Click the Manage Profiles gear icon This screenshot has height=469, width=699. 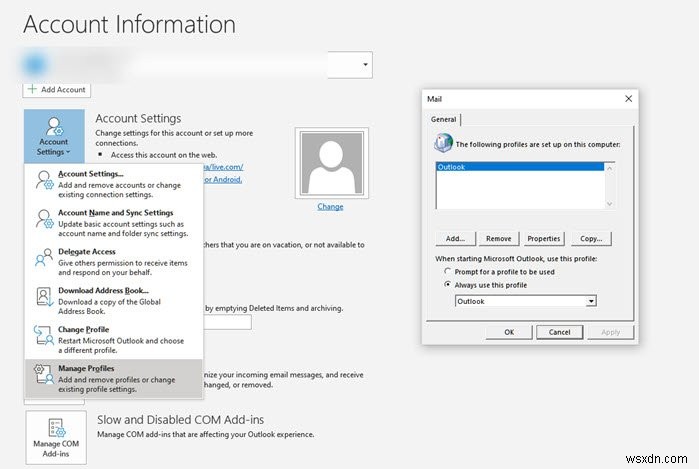pyautogui.click(x=44, y=374)
